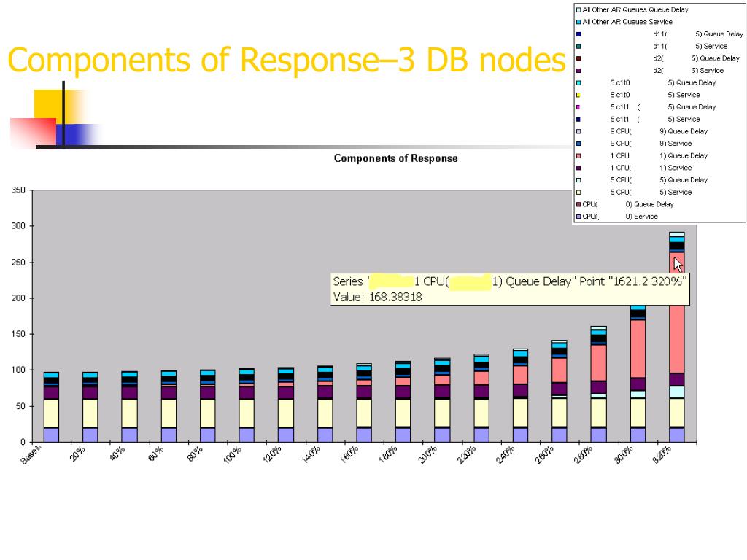Image resolution: width=747 pixels, height=560 pixels.
Task: Click the CPU 0 Service legend entry
Action: point(620,217)
